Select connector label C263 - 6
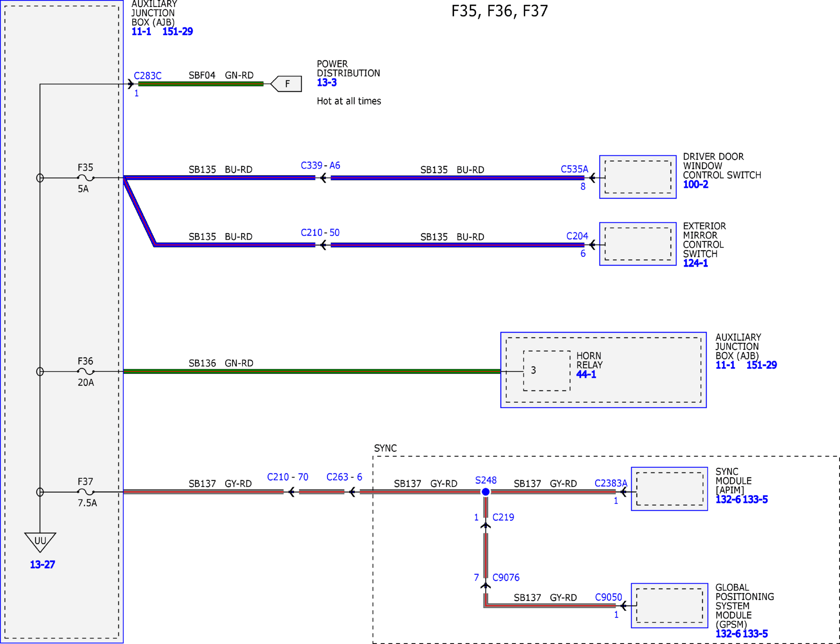The height and width of the screenshot is (644, 840). pyautogui.click(x=344, y=477)
